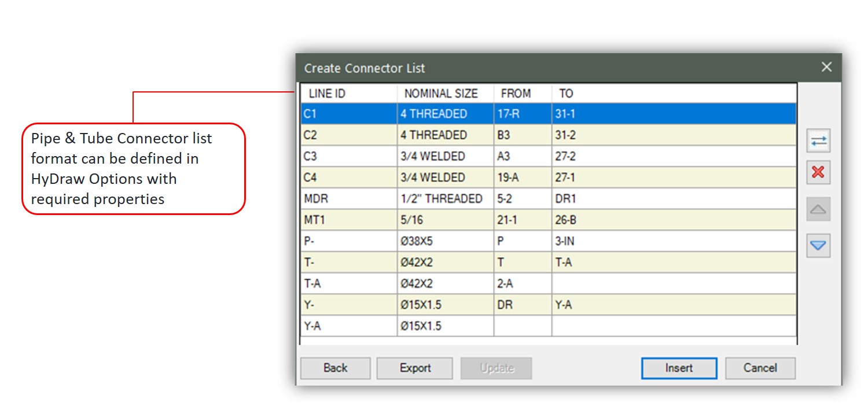This screenshot has height=407, width=868.
Task: Click the 31-1 To cell
Action: pos(674,114)
